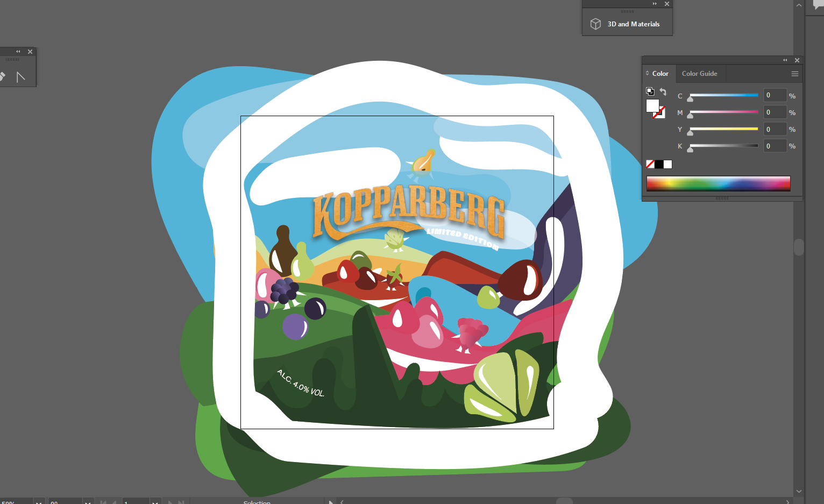Click the comment icon at top right

point(818,4)
